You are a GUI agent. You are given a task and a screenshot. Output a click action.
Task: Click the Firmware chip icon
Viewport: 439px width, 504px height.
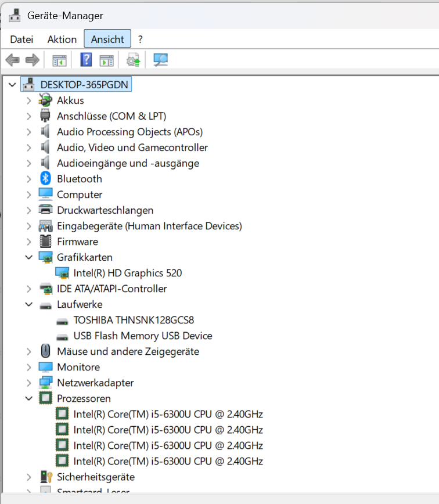click(x=45, y=242)
